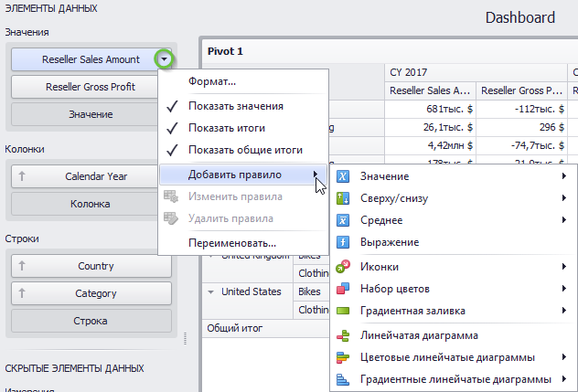Viewport: 578px width, 392px height.
Task: Open Добавить правило submenu entry
Action: click(243, 175)
